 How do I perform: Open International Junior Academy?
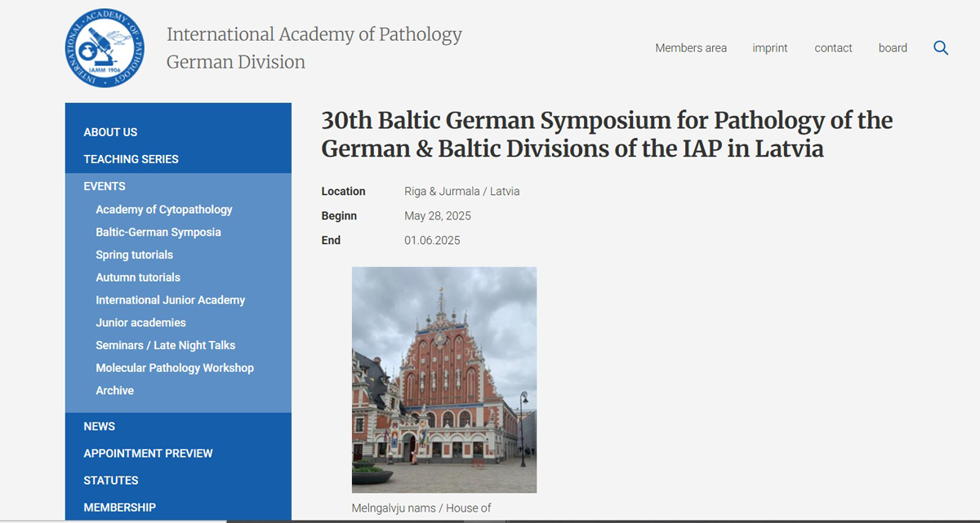[x=170, y=299]
